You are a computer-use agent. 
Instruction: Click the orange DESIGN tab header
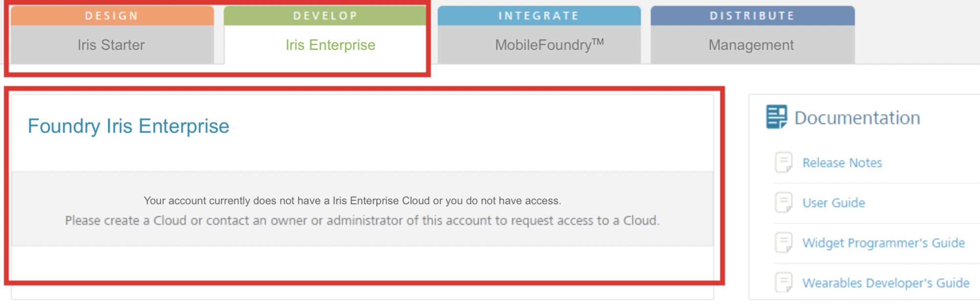(111, 16)
